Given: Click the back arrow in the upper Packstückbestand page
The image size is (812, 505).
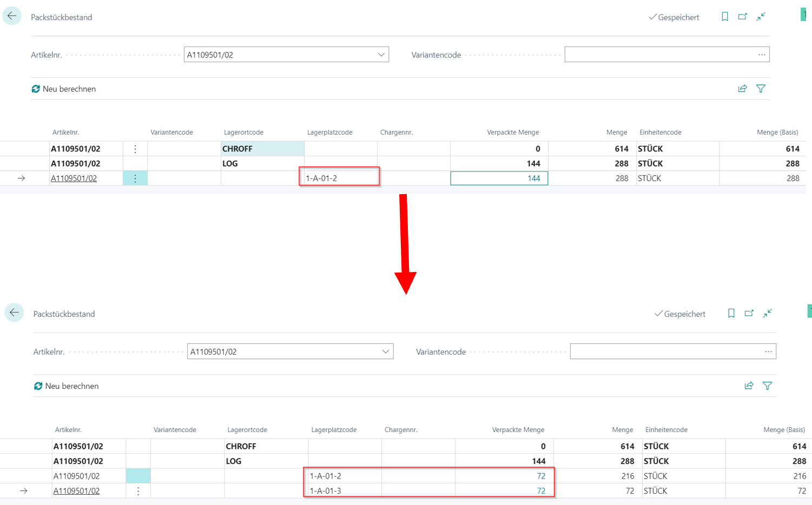Looking at the screenshot, I should (x=12, y=16).
